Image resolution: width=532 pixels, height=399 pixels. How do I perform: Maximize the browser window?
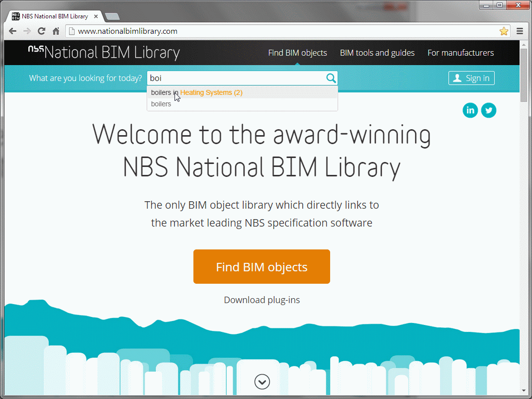[x=499, y=5]
